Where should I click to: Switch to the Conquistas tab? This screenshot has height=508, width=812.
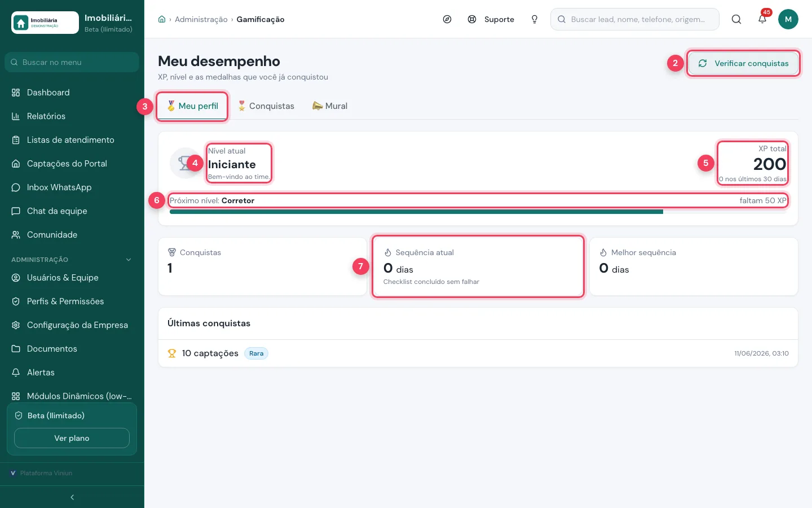click(266, 106)
